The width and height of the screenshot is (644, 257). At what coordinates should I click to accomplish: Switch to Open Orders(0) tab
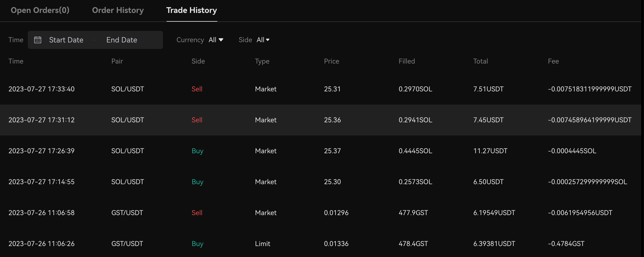pos(40,10)
